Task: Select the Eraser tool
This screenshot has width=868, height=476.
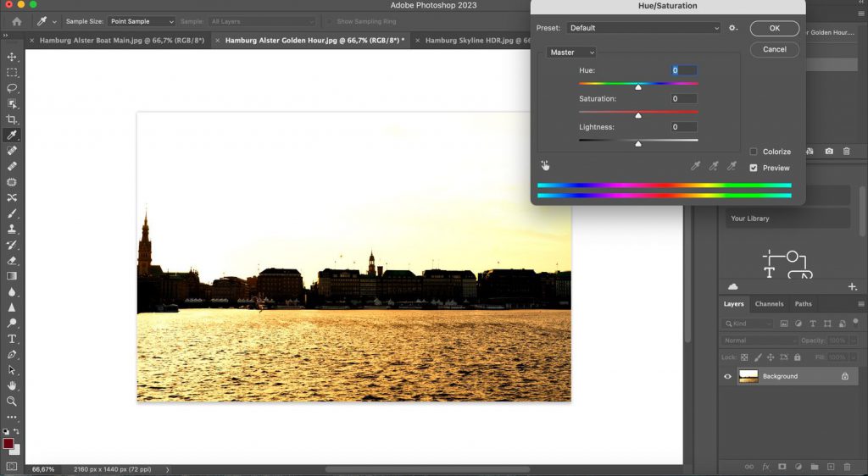Action: 12,260
